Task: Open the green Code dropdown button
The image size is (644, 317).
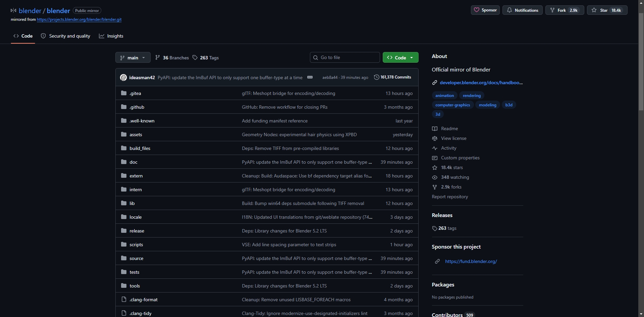Action: (x=400, y=57)
